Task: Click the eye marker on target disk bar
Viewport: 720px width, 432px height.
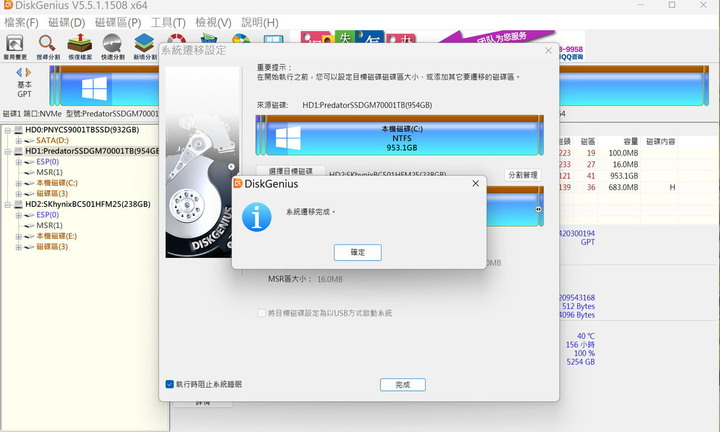Action: (538, 209)
